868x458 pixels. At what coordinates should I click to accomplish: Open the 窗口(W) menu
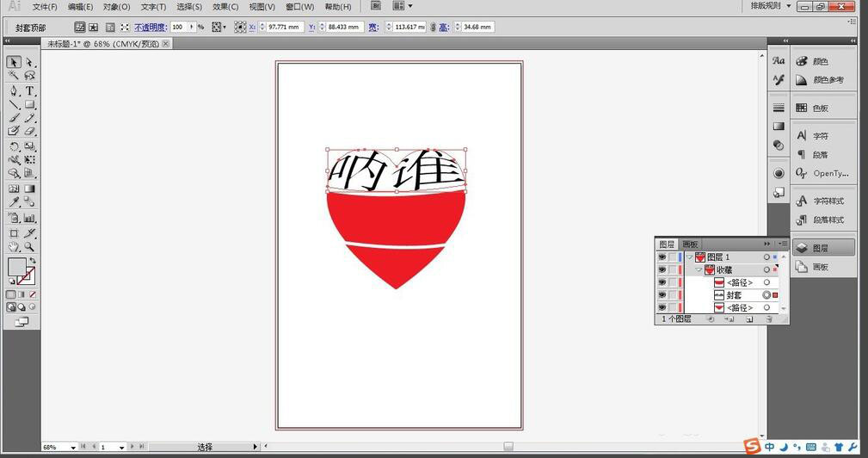coord(299,7)
